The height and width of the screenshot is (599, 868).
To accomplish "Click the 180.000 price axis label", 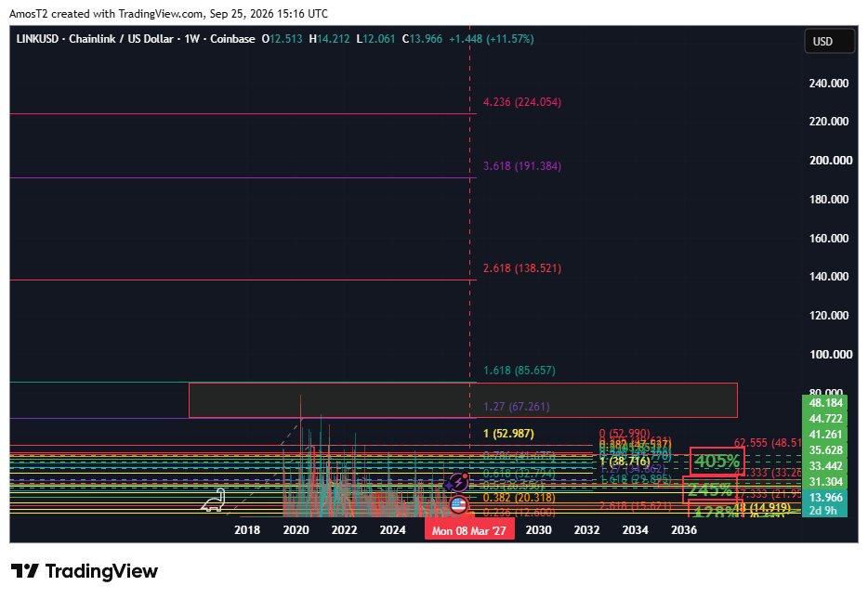I will coord(829,199).
